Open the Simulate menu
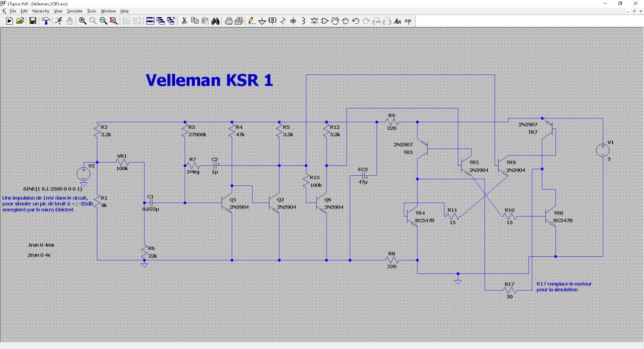The height and width of the screenshot is (349, 644). point(74,11)
